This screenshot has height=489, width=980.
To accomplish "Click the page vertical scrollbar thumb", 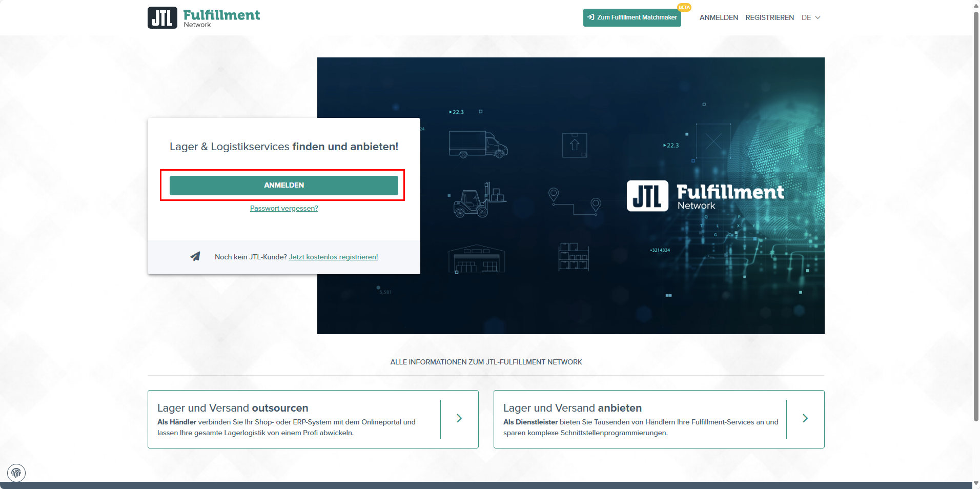I will coord(976,215).
